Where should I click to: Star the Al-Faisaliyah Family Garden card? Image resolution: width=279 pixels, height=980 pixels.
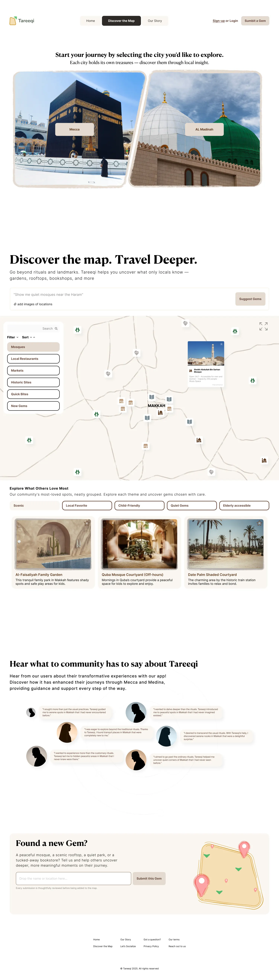[x=86, y=523]
